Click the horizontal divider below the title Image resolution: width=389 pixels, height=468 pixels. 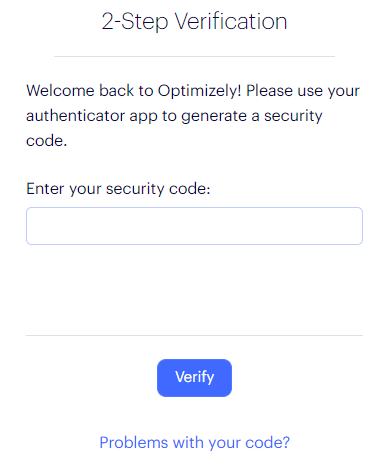194,56
